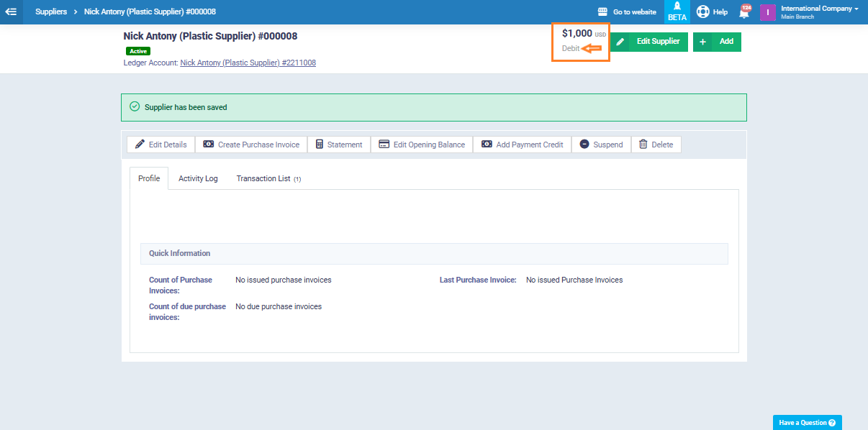Screen dimensions: 868x430
Task: Click the back arrow menu icon
Action: pos(11,12)
